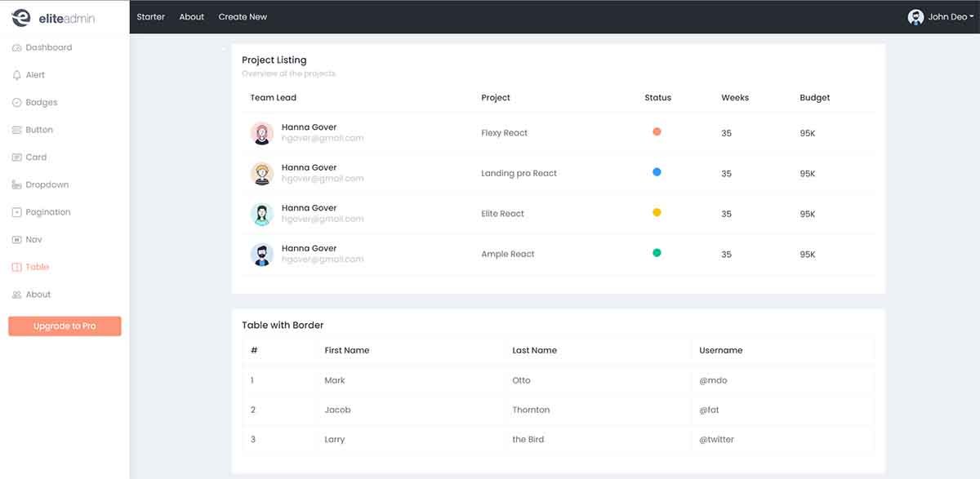The height and width of the screenshot is (479, 980).
Task: Click the Pagination sidebar icon
Action: point(18,211)
